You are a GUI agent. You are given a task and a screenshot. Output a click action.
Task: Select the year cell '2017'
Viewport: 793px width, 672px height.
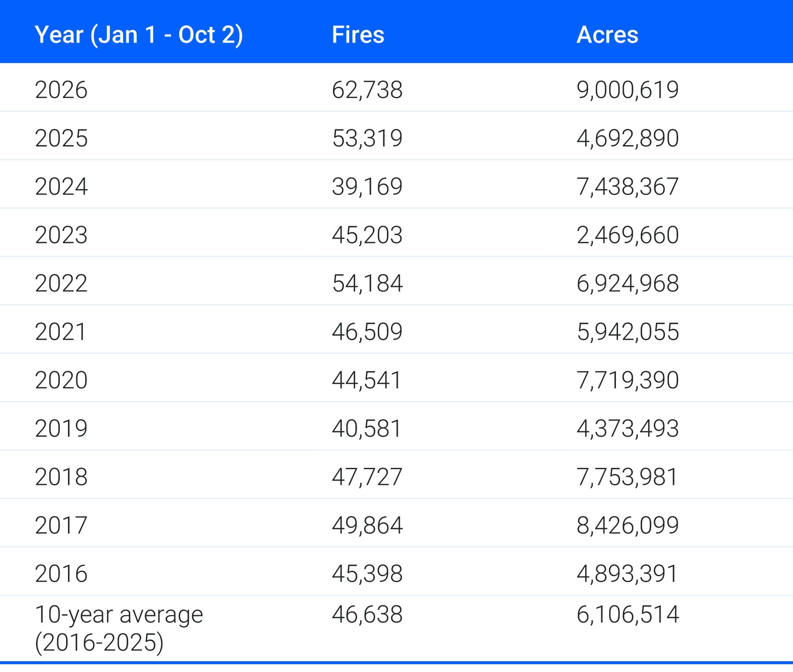[61, 525]
